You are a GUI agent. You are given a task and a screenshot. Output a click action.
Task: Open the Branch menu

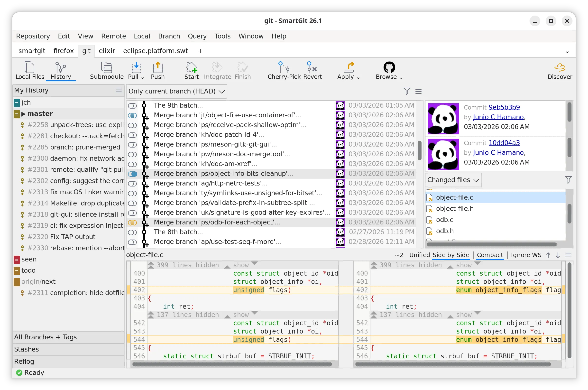pos(169,36)
